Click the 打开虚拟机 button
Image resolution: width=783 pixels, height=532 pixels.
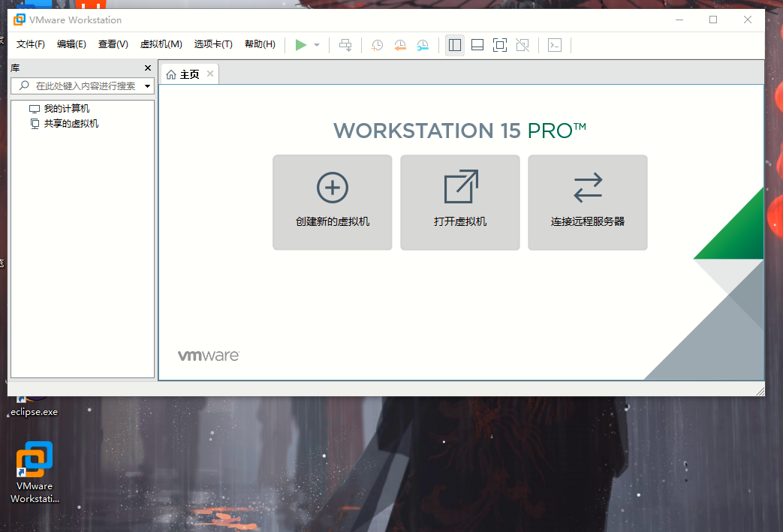click(x=460, y=202)
